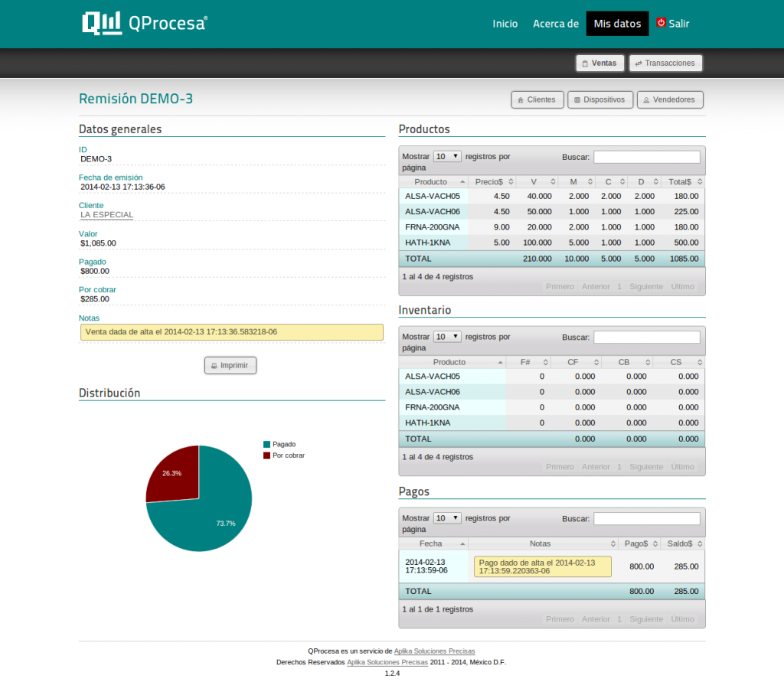
Task: Click the note 'Venta dada de alta'
Action: pos(232,332)
